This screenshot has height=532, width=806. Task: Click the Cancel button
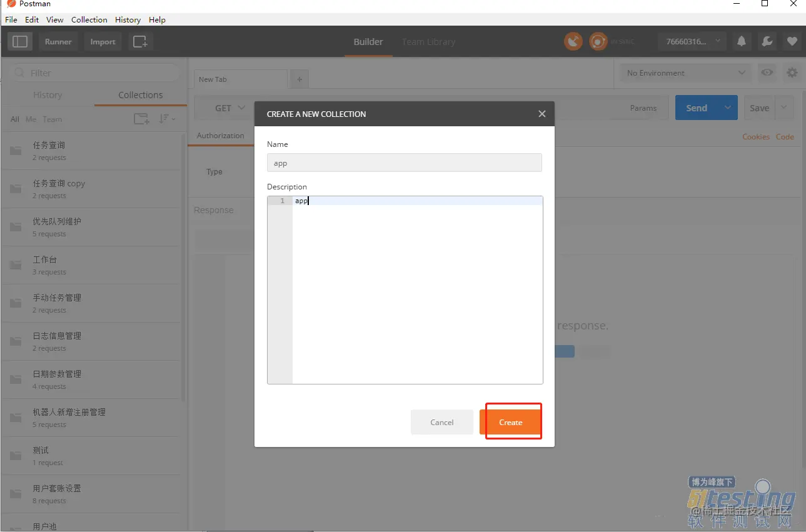(442, 422)
